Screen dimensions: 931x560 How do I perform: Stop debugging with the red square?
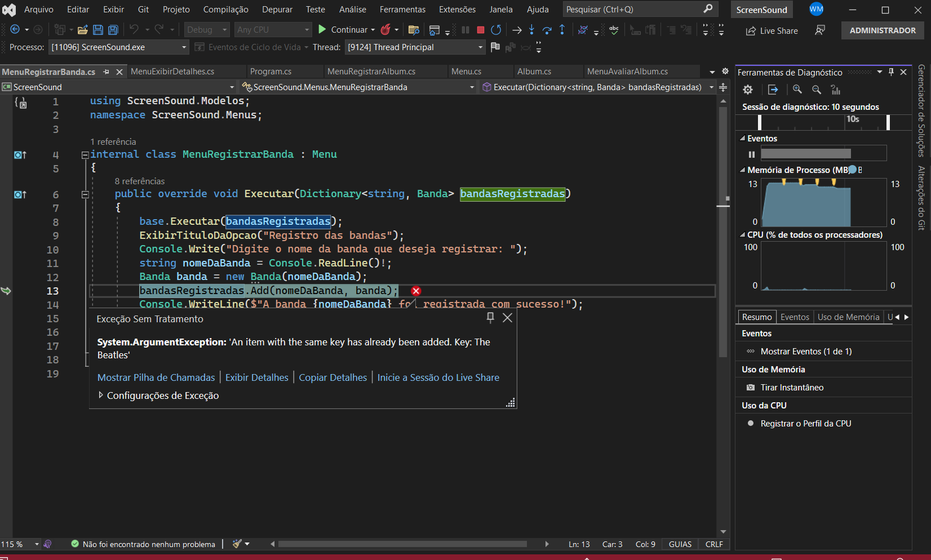pyautogui.click(x=481, y=30)
